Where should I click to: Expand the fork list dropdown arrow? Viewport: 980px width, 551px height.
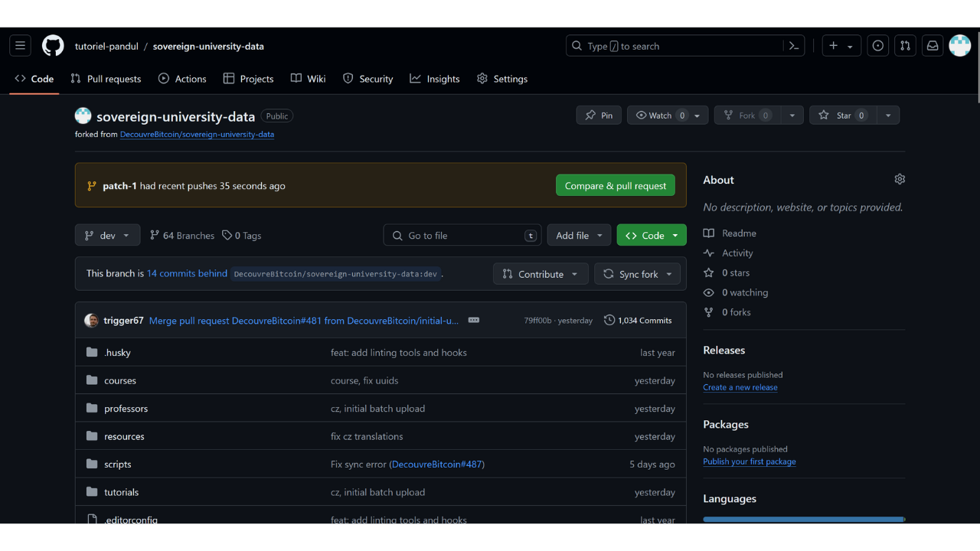792,116
